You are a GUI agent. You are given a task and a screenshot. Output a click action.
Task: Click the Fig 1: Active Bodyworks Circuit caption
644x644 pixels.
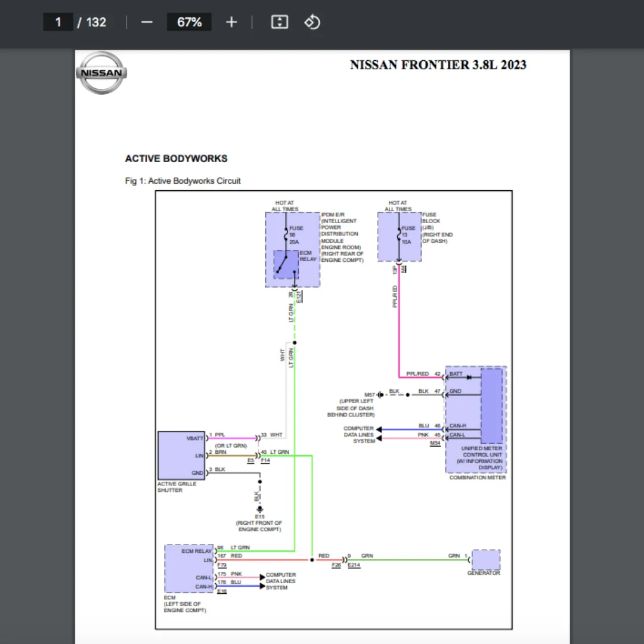pos(183,181)
